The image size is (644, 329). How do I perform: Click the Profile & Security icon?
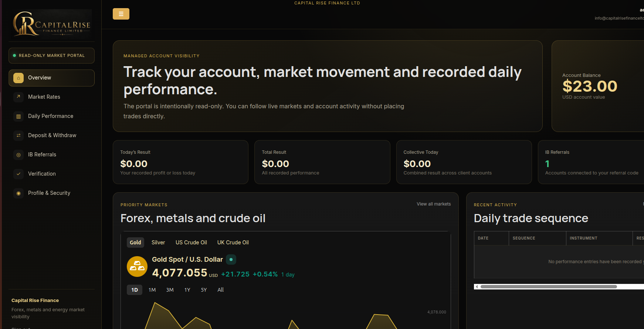pyautogui.click(x=18, y=193)
